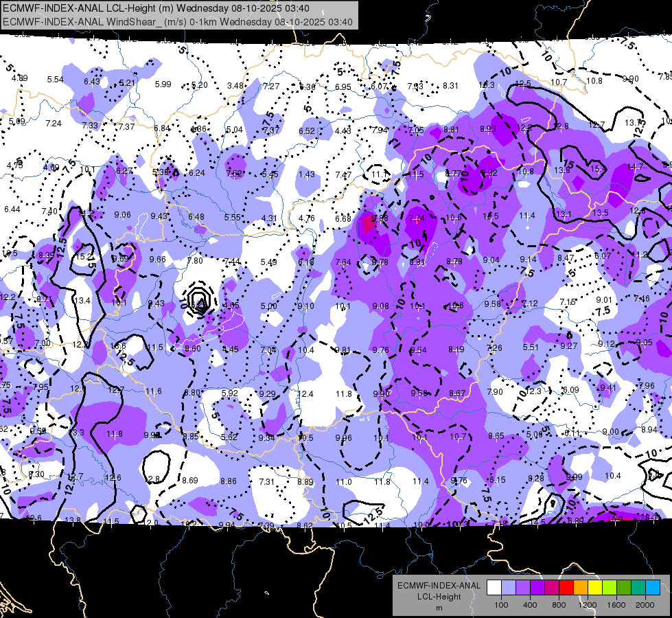Click the magenta-pink legend swatch
The image size is (672, 618).
(552, 588)
